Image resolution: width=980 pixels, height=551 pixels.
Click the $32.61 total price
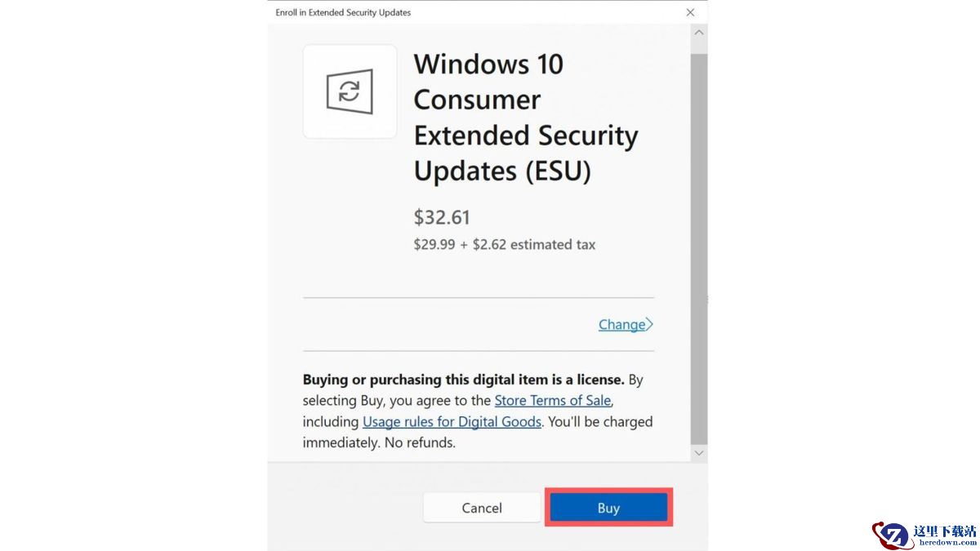coord(442,217)
